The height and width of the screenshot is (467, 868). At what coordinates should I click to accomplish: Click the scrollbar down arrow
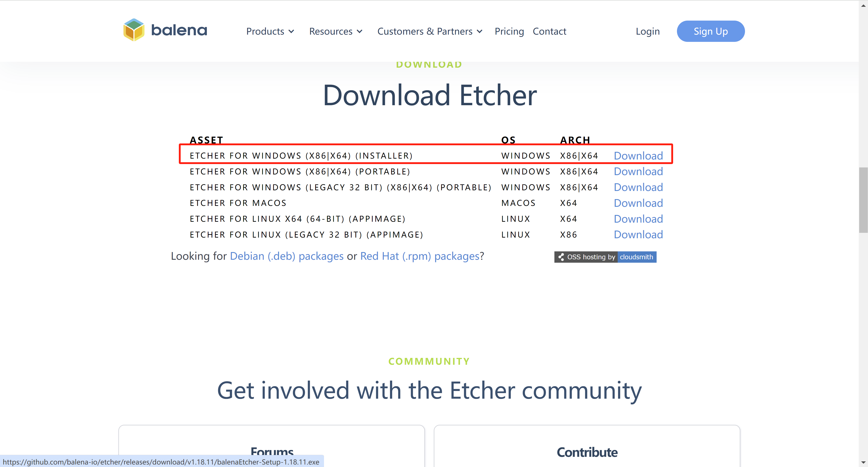point(863,463)
